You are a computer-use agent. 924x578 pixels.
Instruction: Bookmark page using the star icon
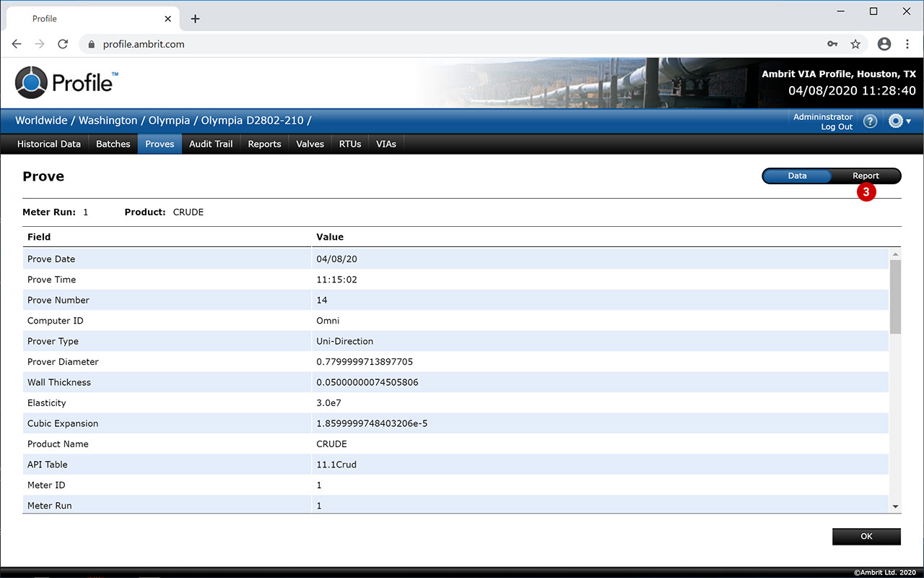pyautogui.click(x=855, y=44)
